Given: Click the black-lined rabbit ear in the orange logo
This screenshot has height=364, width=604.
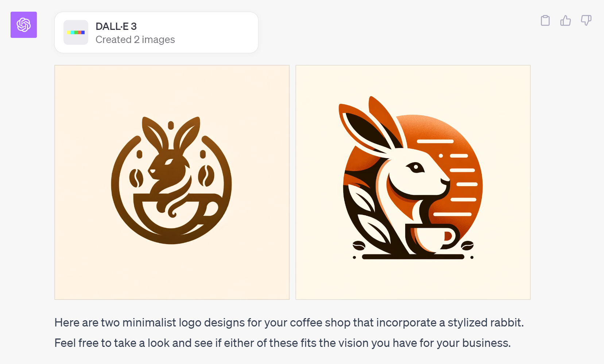Looking at the screenshot, I should click(365, 128).
